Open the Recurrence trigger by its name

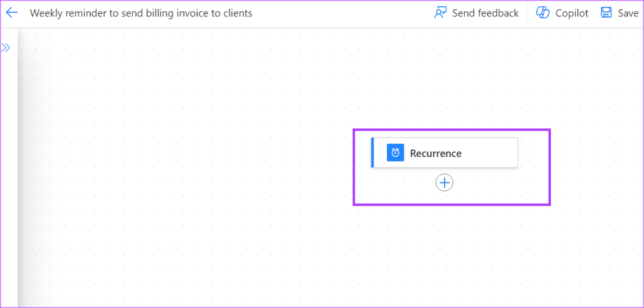pyautogui.click(x=435, y=153)
